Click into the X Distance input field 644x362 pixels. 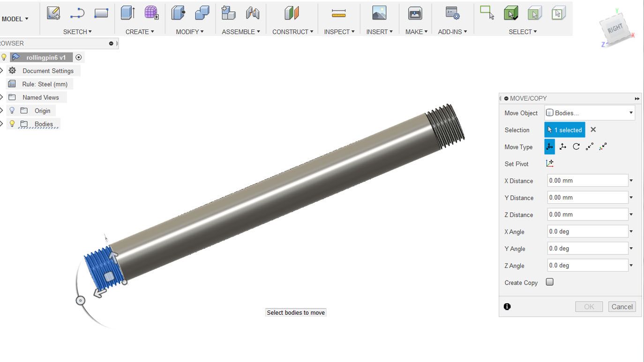[588, 180]
